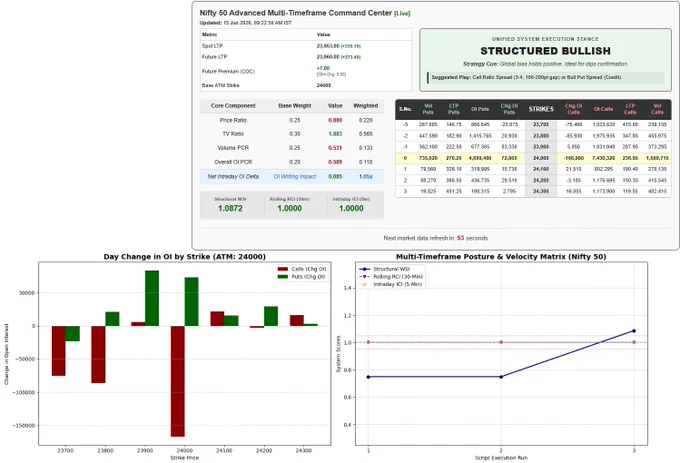Click the Strategy Core description text
This screenshot has width=680, height=463.
[x=545, y=64]
